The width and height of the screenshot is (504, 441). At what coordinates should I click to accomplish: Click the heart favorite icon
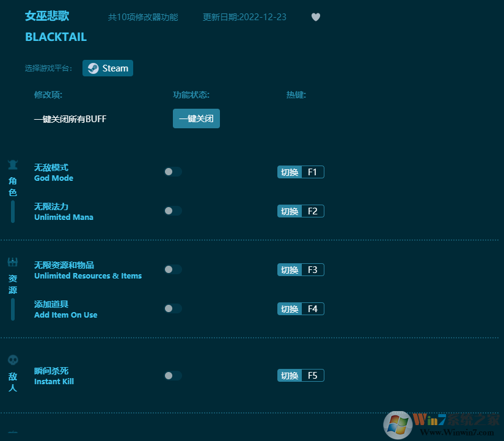pos(316,17)
